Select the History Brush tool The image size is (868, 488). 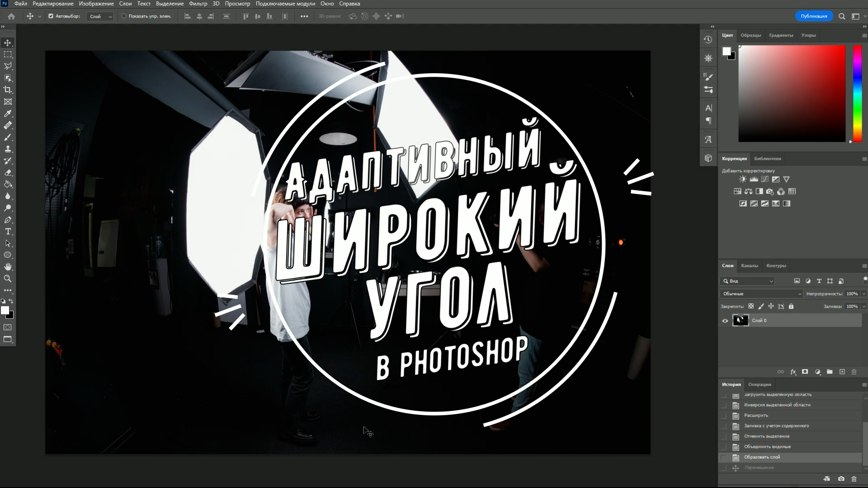pos(8,161)
